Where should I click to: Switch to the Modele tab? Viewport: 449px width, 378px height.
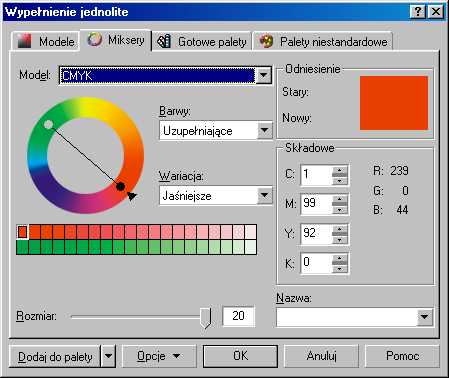(x=45, y=42)
